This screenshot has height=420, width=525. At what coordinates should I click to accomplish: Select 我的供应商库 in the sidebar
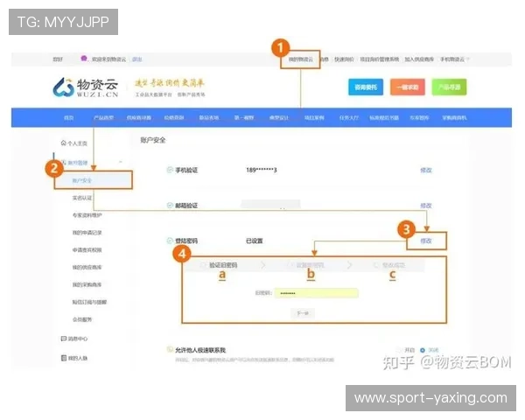click(x=87, y=267)
